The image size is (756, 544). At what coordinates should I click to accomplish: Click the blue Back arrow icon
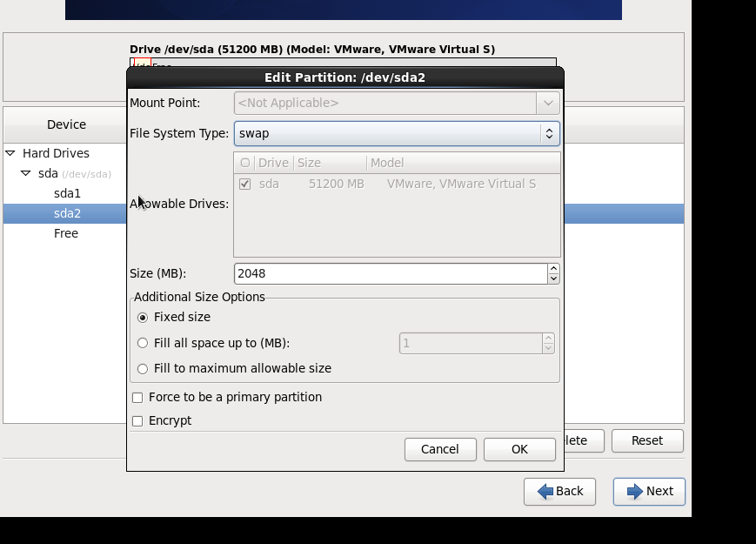click(x=545, y=492)
